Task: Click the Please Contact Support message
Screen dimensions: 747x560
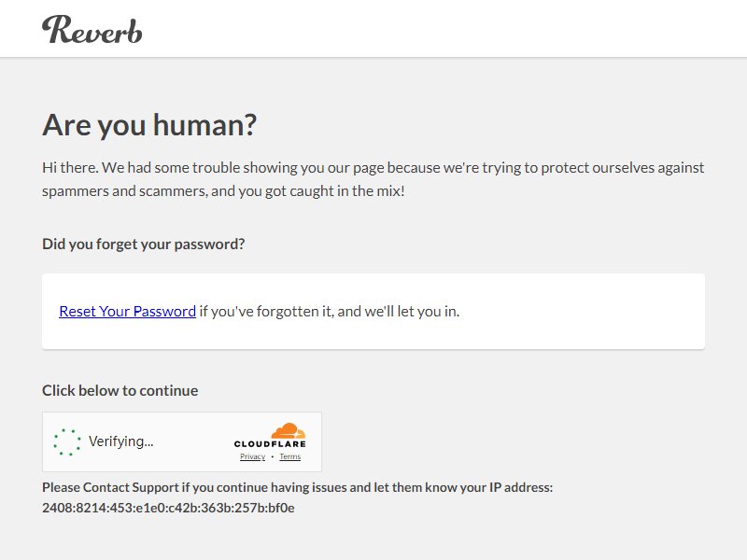Action: pos(297,487)
